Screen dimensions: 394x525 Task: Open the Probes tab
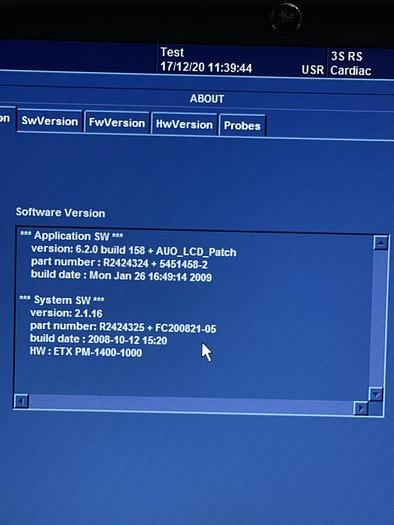[x=242, y=126]
